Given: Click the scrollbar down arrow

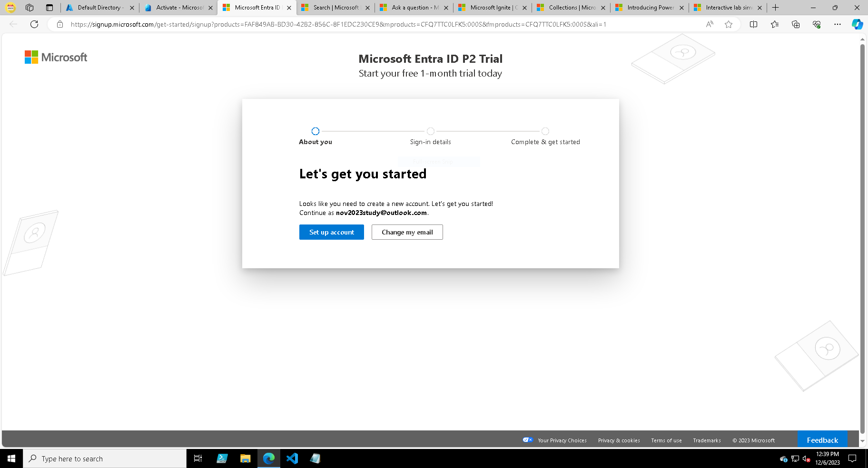Looking at the screenshot, I should pyautogui.click(x=862, y=441).
